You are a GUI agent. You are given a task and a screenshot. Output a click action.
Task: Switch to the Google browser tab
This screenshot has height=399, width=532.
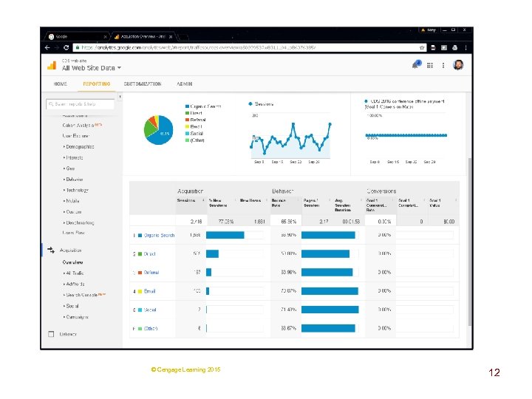pos(76,36)
